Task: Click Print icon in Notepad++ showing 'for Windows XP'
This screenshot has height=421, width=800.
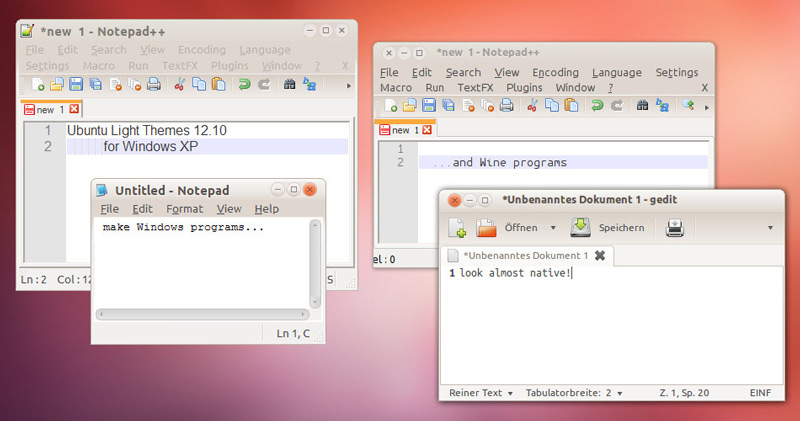Action: (x=154, y=84)
